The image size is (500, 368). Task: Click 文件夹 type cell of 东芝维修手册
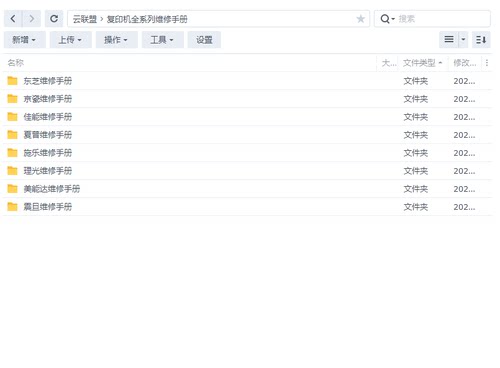(x=416, y=81)
